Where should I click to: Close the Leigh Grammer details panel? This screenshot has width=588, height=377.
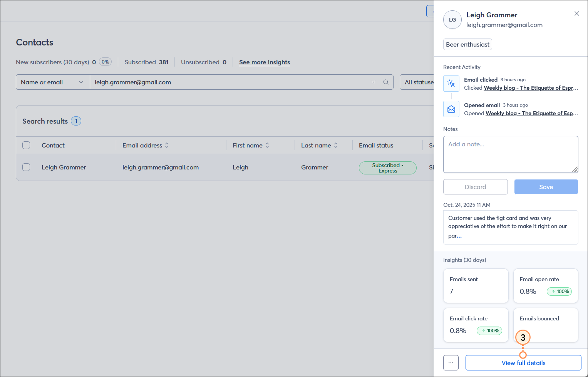(x=576, y=13)
